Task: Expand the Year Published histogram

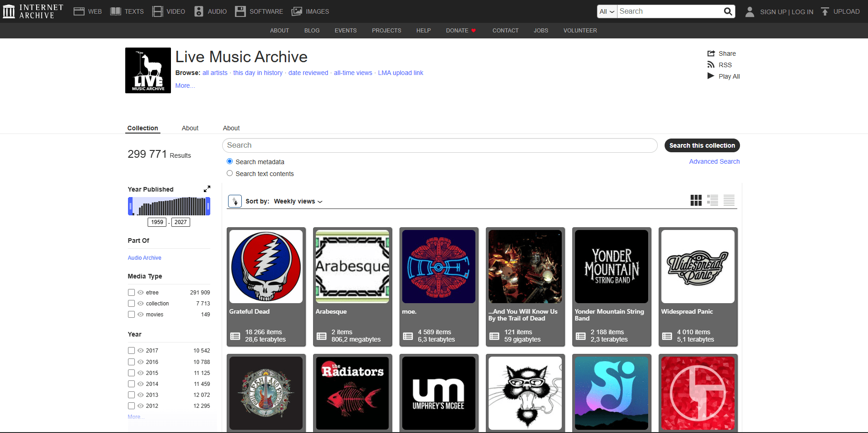Action: [x=207, y=189]
